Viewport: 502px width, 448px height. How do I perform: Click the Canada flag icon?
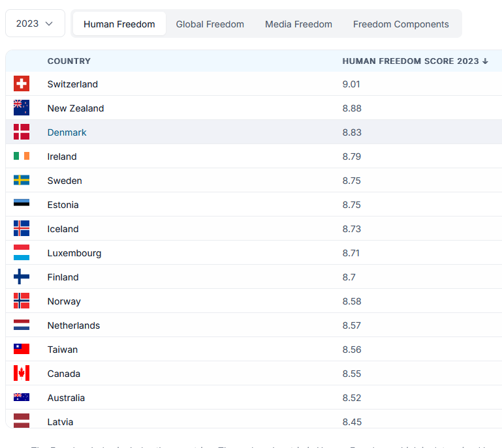[x=22, y=374]
